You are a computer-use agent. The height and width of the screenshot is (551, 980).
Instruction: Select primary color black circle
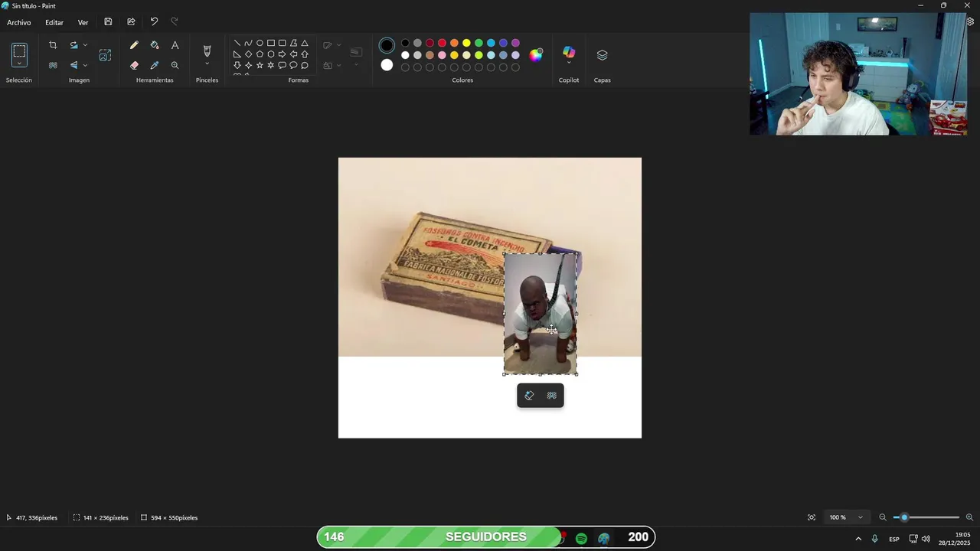pos(387,46)
